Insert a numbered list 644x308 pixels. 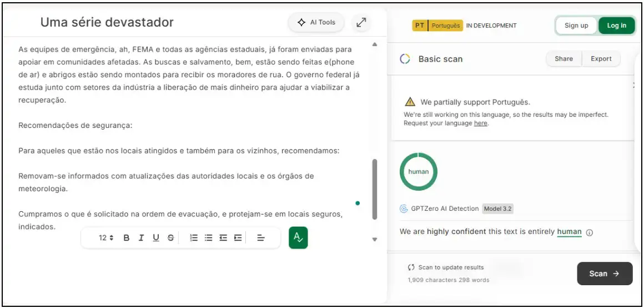tap(194, 238)
